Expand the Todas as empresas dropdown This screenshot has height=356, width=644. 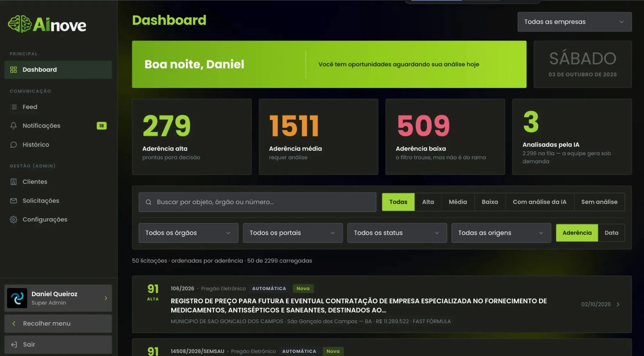click(574, 22)
